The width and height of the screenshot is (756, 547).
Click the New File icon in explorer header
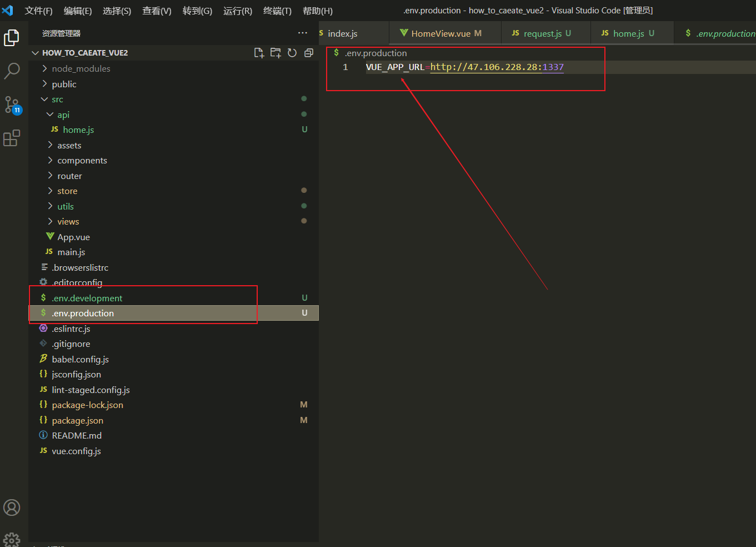coord(259,53)
